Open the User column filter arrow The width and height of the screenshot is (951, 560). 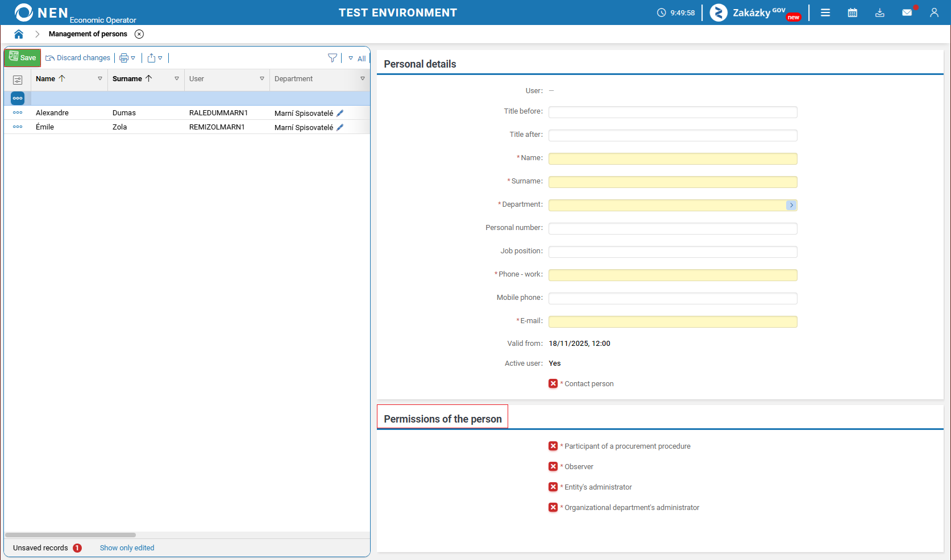(262, 79)
